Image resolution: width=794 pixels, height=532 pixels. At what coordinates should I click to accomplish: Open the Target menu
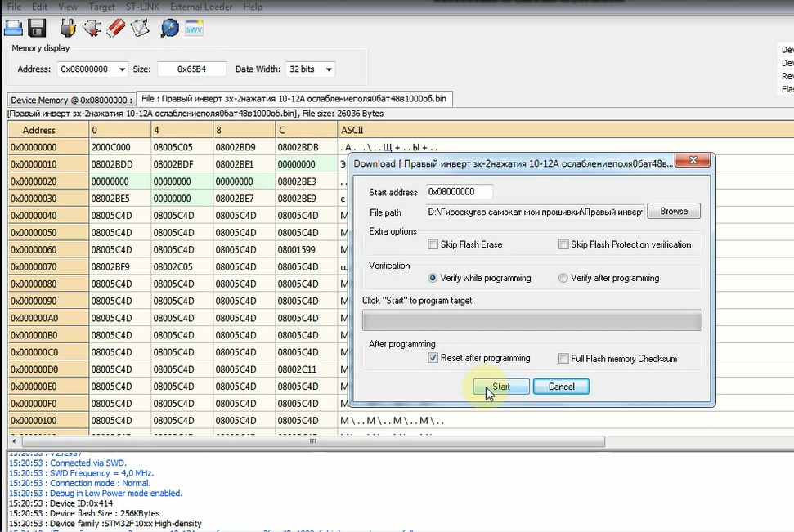[x=101, y=7]
